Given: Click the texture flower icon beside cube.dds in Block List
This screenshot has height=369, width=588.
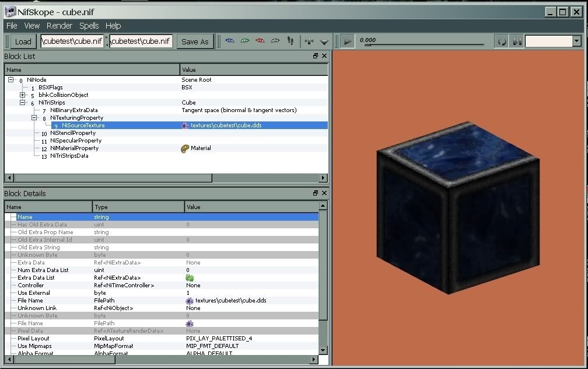Looking at the screenshot, I should click(185, 126).
